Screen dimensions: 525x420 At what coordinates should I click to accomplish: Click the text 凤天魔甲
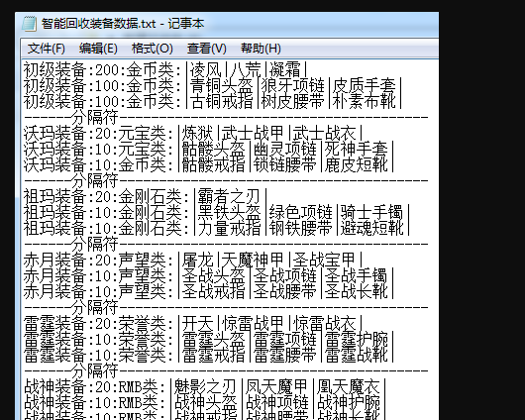pos(277,387)
